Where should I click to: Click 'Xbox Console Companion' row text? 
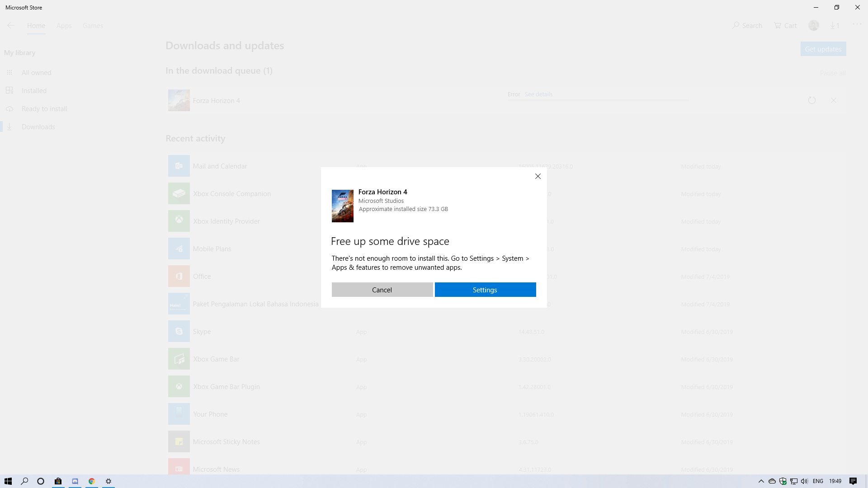tap(232, 194)
